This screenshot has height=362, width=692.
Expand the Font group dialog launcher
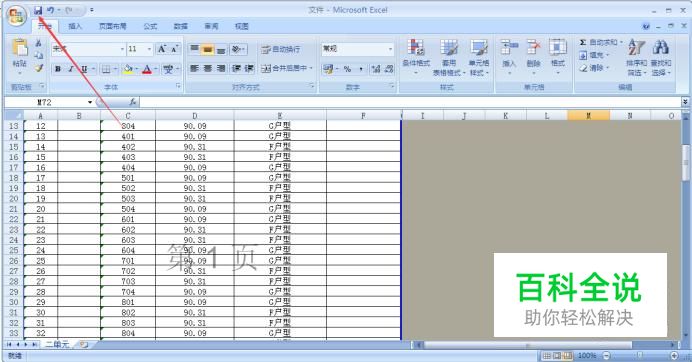tap(178, 86)
